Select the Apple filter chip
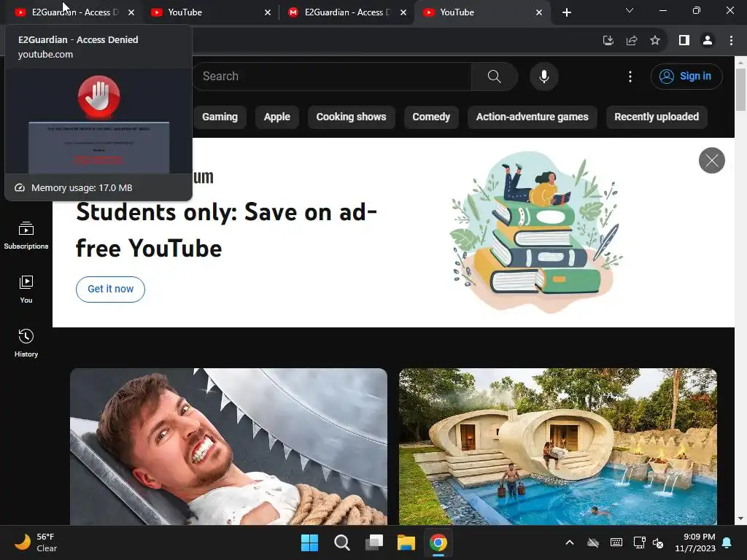 (x=276, y=117)
